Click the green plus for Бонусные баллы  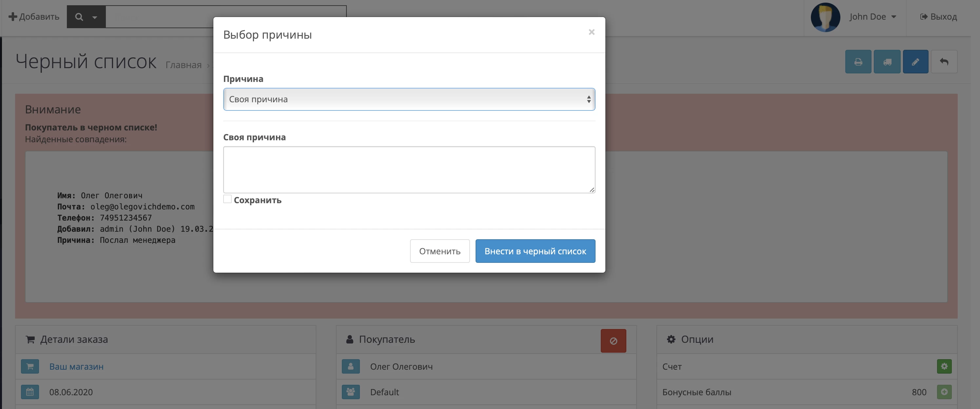[944, 392]
